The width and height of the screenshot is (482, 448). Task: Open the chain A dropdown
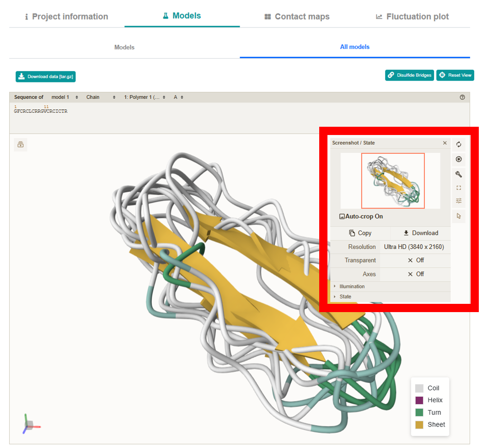coord(178,97)
